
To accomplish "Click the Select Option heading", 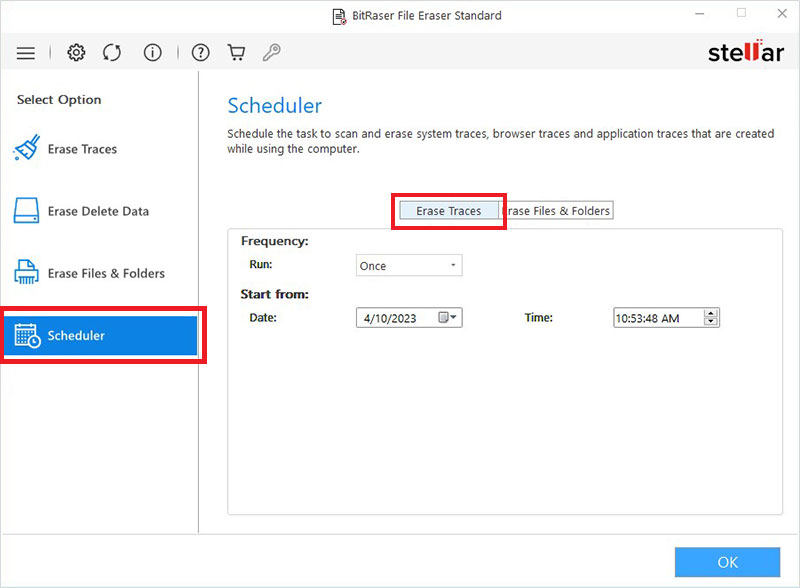I will [x=59, y=100].
